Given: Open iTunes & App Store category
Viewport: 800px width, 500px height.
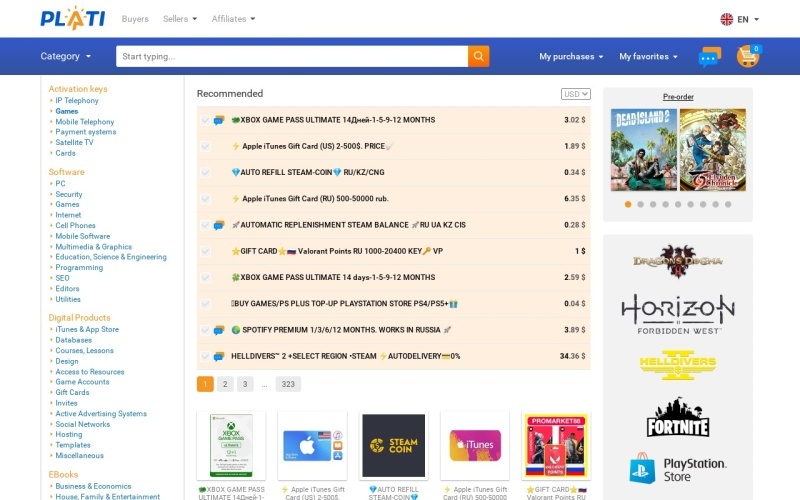Looking at the screenshot, I should 87,330.
